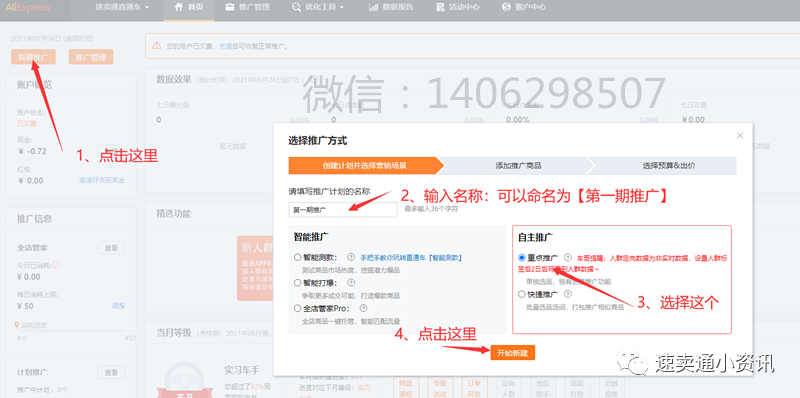Viewport: 800px width, 398px height.
Task: Open the 速卖通直通车 dropdown menu
Action: coord(122,7)
